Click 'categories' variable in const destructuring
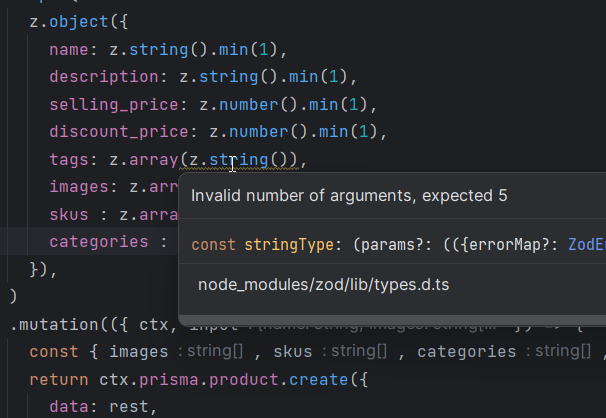606x418 pixels. click(466, 352)
